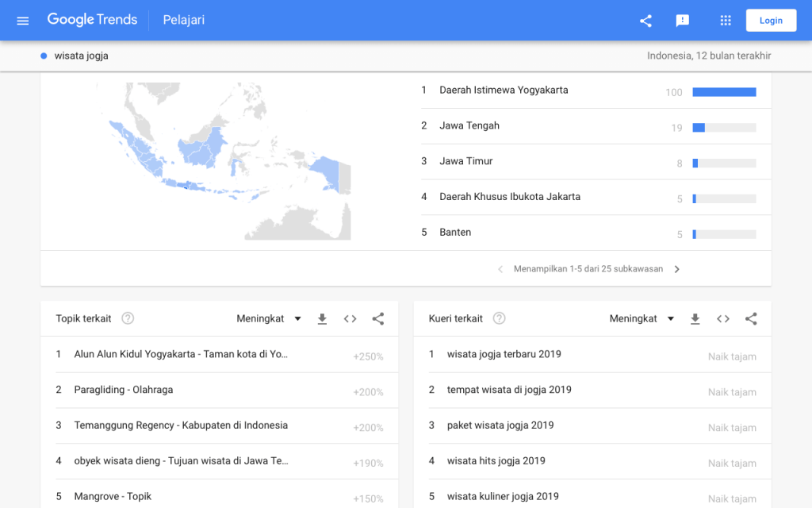812x508 pixels.
Task: Open the Pelajari tab in header
Action: coord(183,21)
